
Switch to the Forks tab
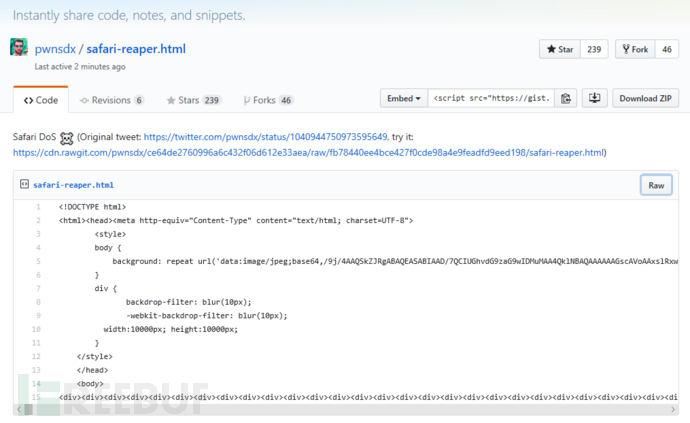pos(268,100)
